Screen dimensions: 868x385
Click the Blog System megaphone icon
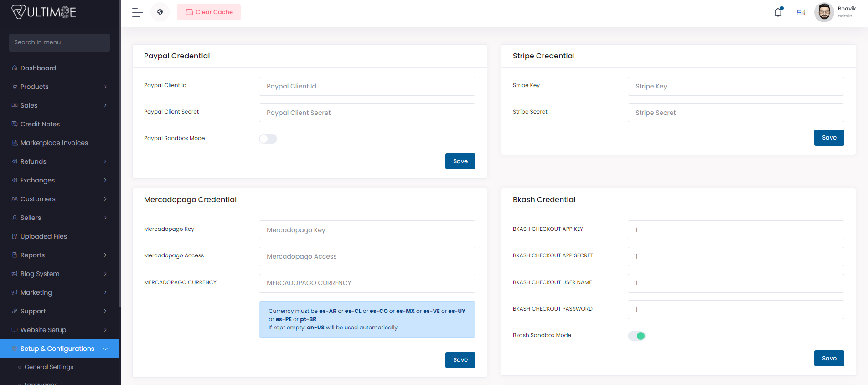point(15,274)
